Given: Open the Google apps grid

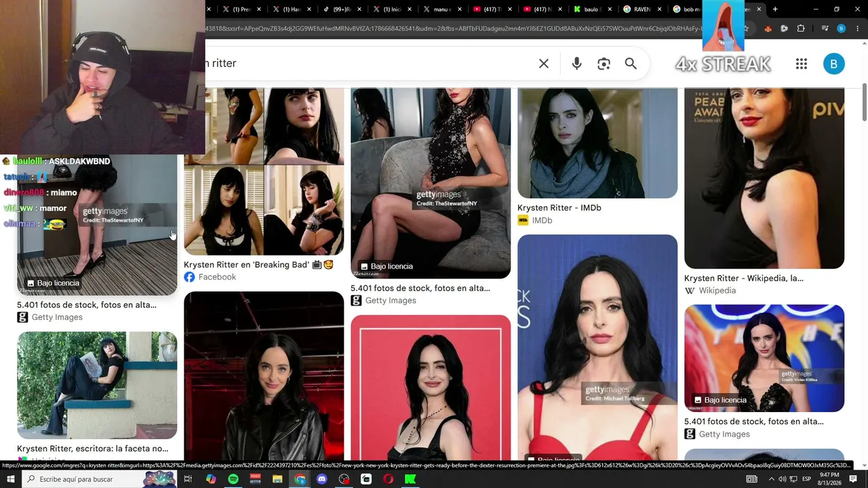Looking at the screenshot, I should tap(802, 64).
